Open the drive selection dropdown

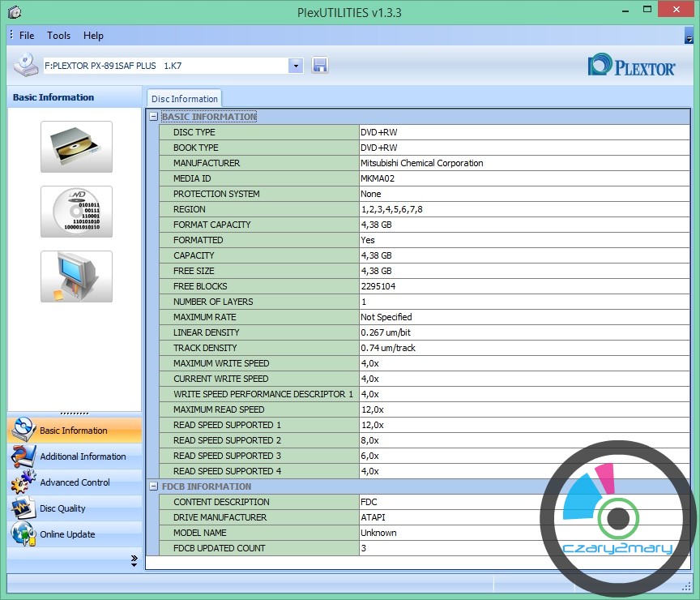coord(296,66)
